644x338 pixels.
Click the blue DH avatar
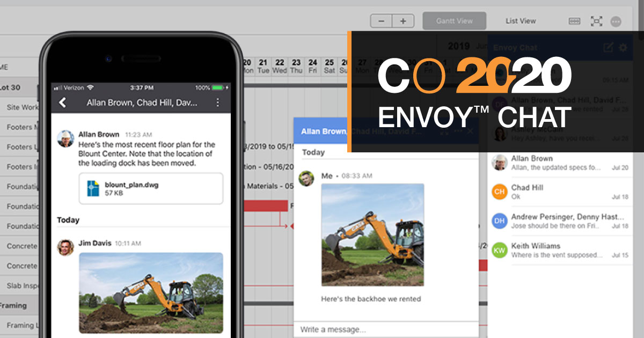500,221
